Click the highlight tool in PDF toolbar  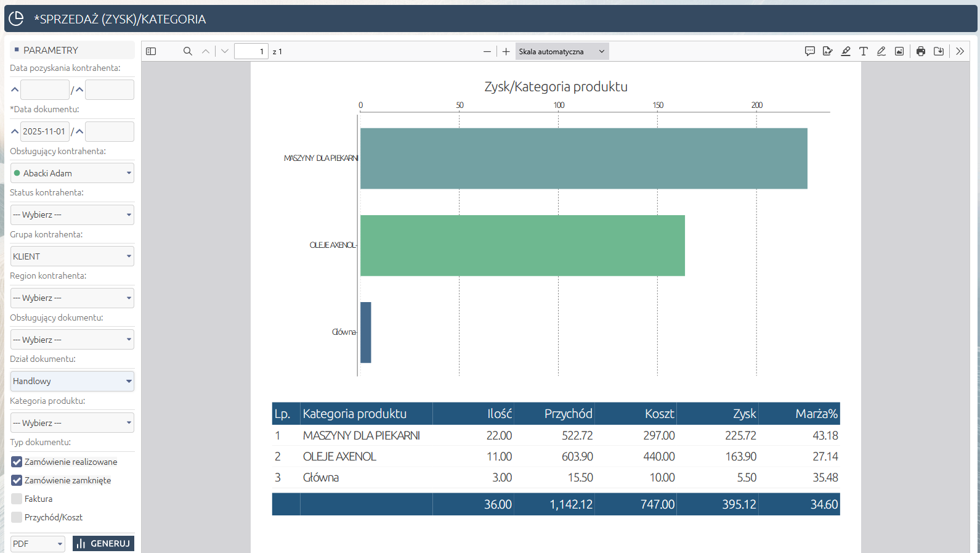click(x=846, y=52)
